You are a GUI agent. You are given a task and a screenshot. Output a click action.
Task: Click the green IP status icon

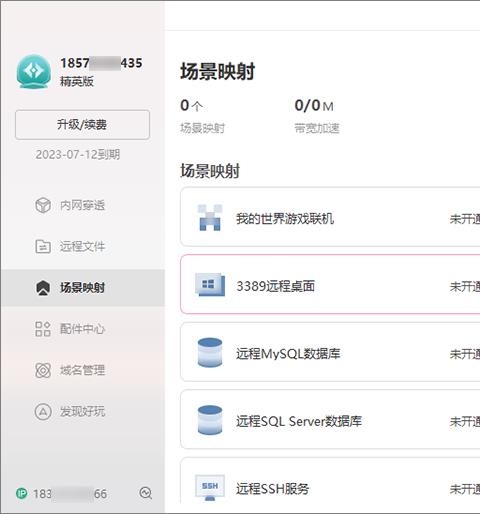[x=22, y=493]
